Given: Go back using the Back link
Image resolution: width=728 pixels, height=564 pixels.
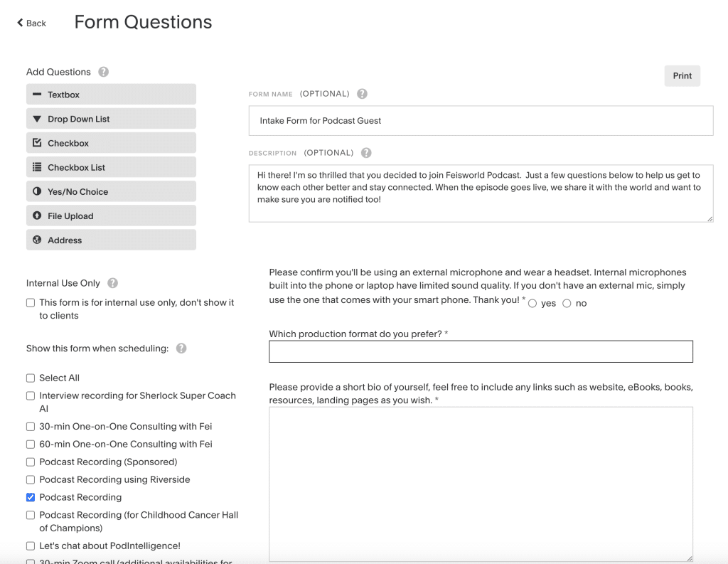Looking at the screenshot, I should pyautogui.click(x=31, y=23).
